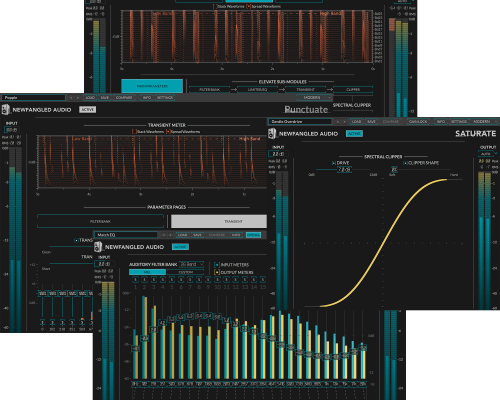Click the first band gain handle in EQuivocate
500x400 pixels.
(136, 349)
